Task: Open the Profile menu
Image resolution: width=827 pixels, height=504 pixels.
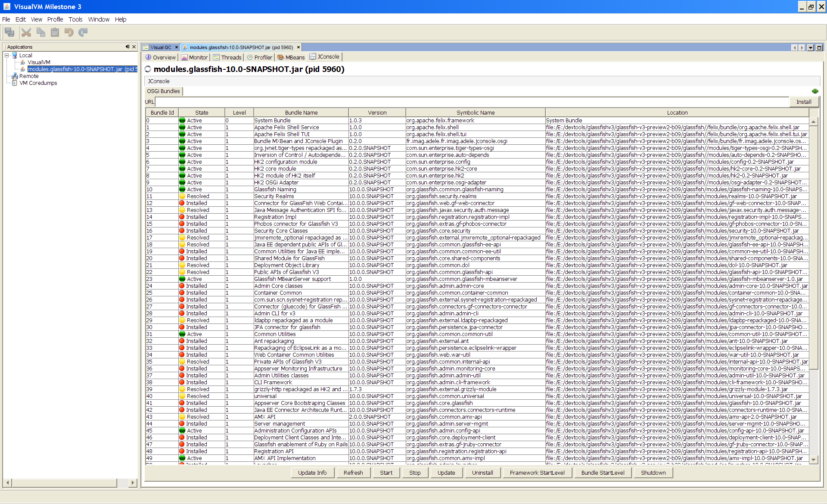Action: [x=55, y=19]
